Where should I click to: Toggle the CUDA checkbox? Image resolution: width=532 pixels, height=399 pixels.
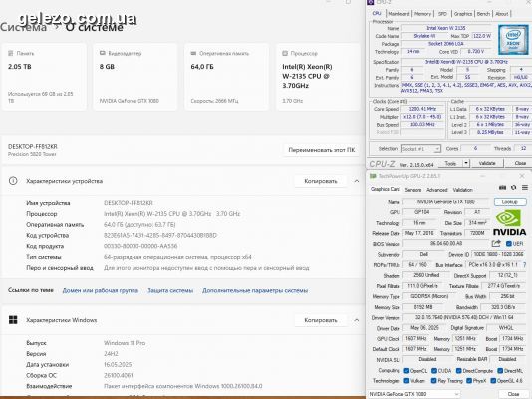434,371
